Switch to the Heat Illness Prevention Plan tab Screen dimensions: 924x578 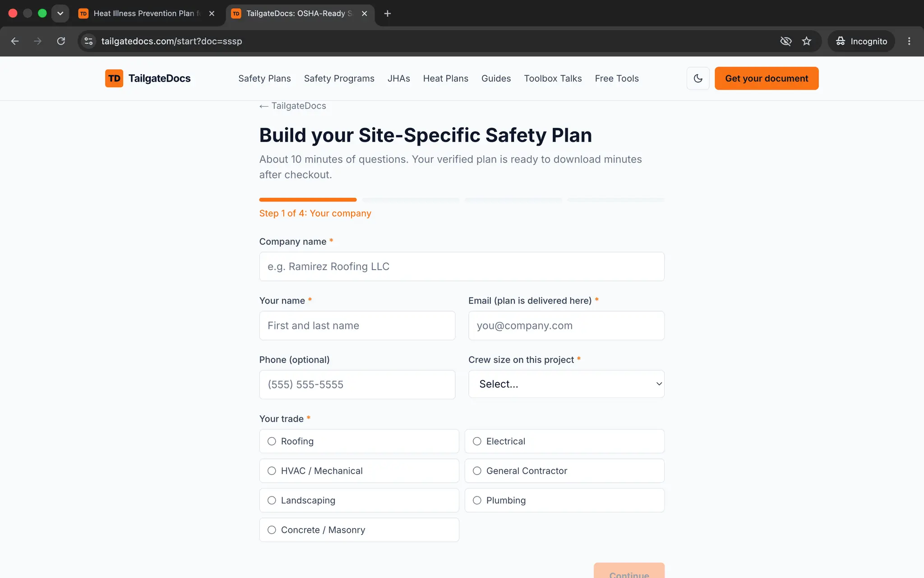pos(147,14)
